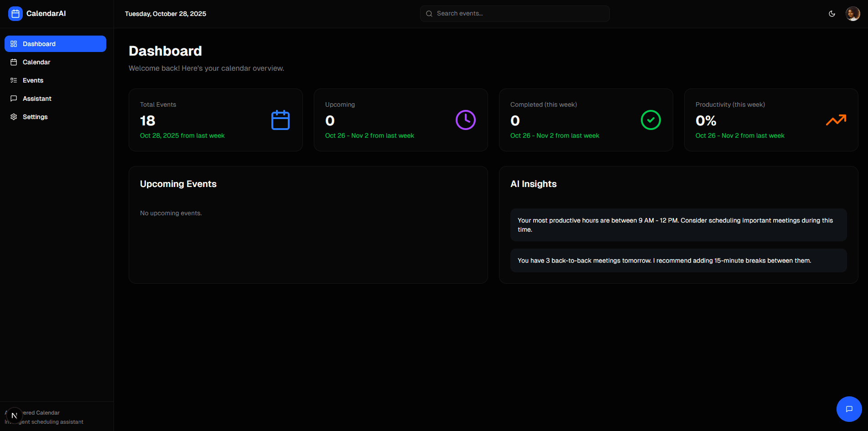This screenshot has height=431, width=868.
Task: Open Settings from the sidebar
Action: tap(35, 117)
